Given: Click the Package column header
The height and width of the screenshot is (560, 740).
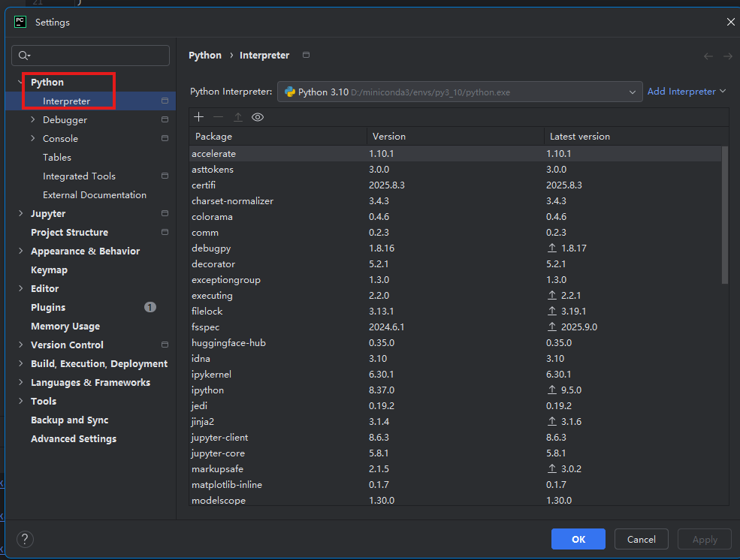Looking at the screenshot, I should pos(278,136).
